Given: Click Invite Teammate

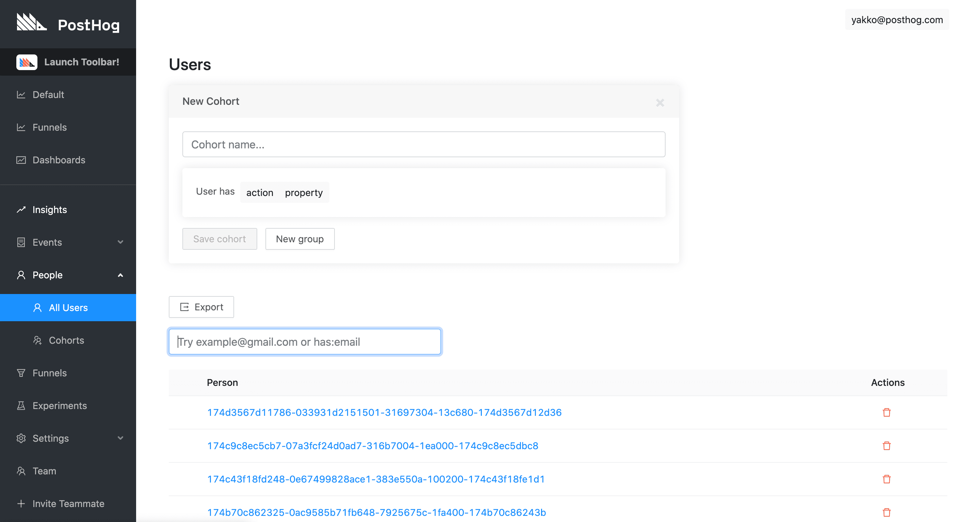Looking at the screenshot, I should (x=68, y=504).
